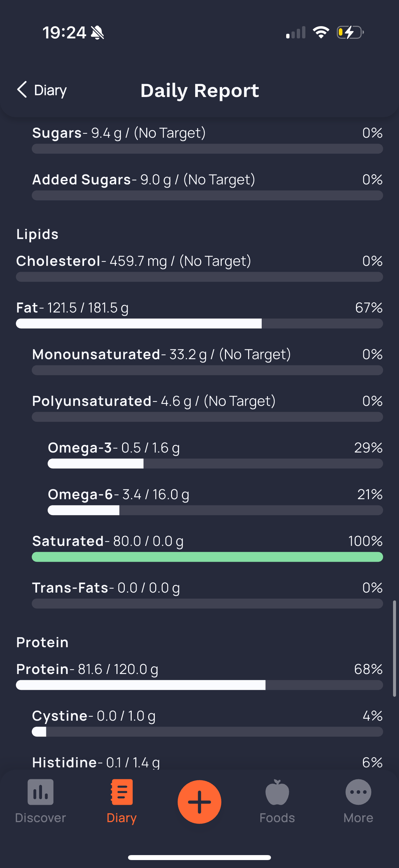Image resolution: width=399 pixels, height=868 pixels.
Task: Open the More ellipsis icon
Action: coord(358,792)
